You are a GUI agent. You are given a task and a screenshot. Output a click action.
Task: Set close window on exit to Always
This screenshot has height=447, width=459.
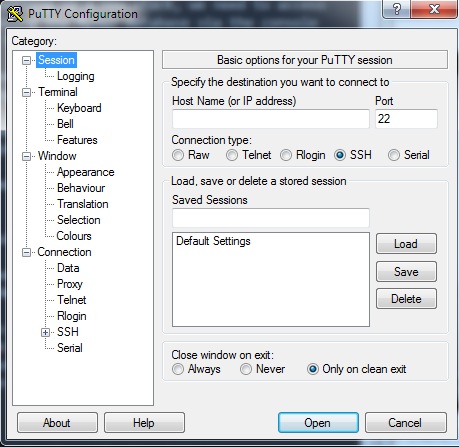pos(178,369)
